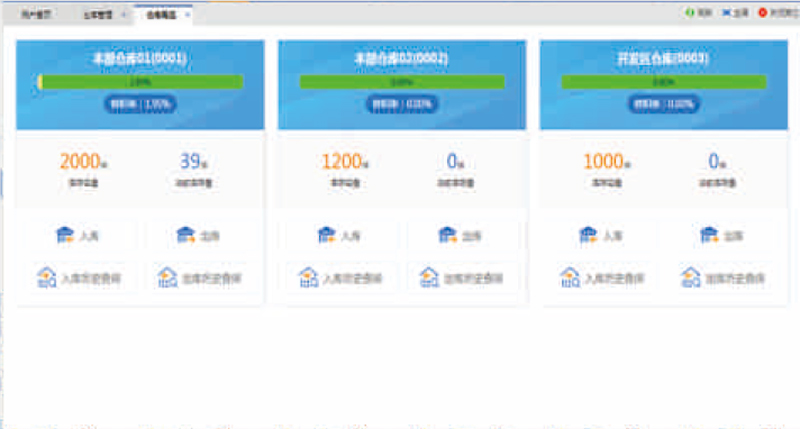Click the capacity progress bar of warehouse 0002
The image size is (800, 429).
coord(402,82)
